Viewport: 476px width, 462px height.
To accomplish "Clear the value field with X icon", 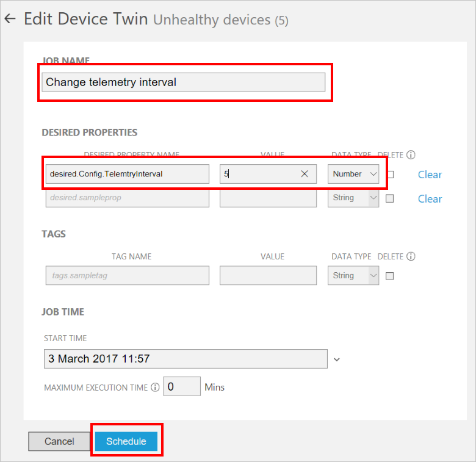I will pos(305,174).
